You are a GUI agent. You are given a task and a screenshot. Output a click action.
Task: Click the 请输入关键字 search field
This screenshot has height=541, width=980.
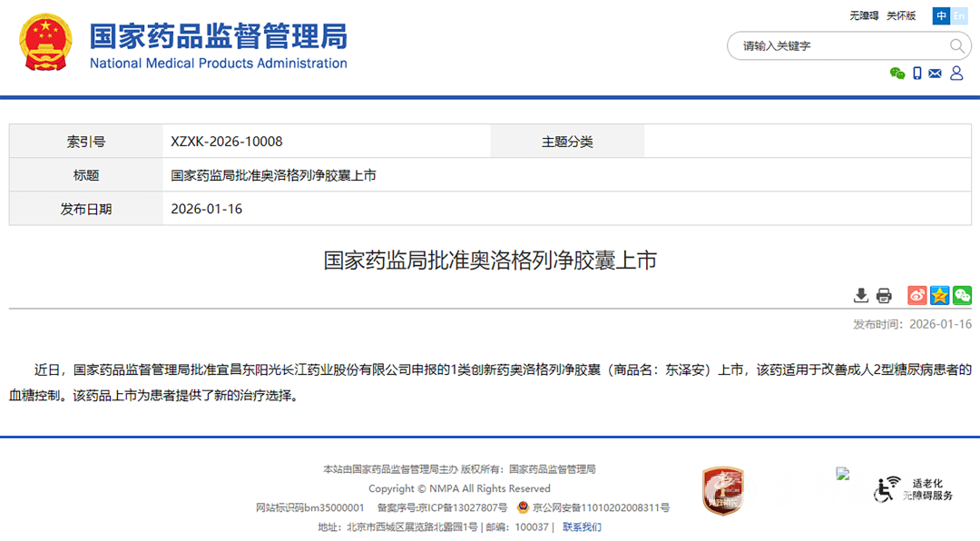point(835,46)
